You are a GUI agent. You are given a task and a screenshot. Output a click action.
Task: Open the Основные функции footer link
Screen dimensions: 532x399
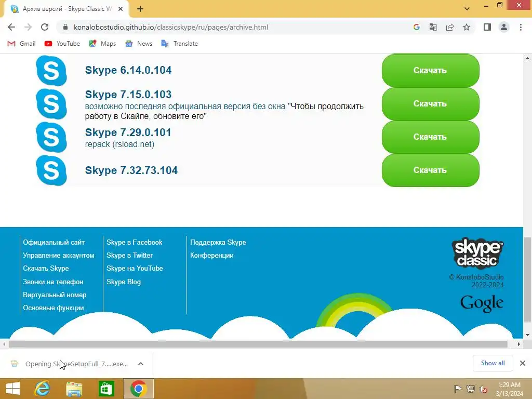pyautogui.click(x=54, y=308)
